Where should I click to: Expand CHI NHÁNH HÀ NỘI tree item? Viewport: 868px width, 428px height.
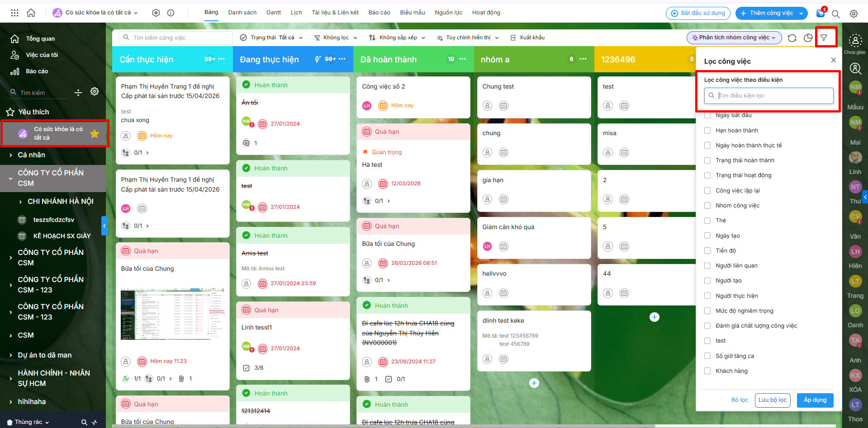click(x=20, y=202)
